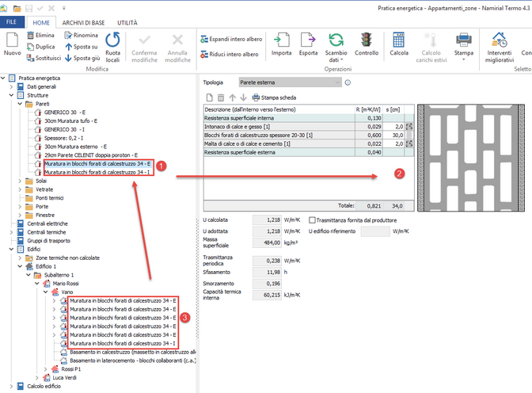This screenshot has width=532, height=393.
Task: Expand the Finestre folder node
Action: [20, 215]
